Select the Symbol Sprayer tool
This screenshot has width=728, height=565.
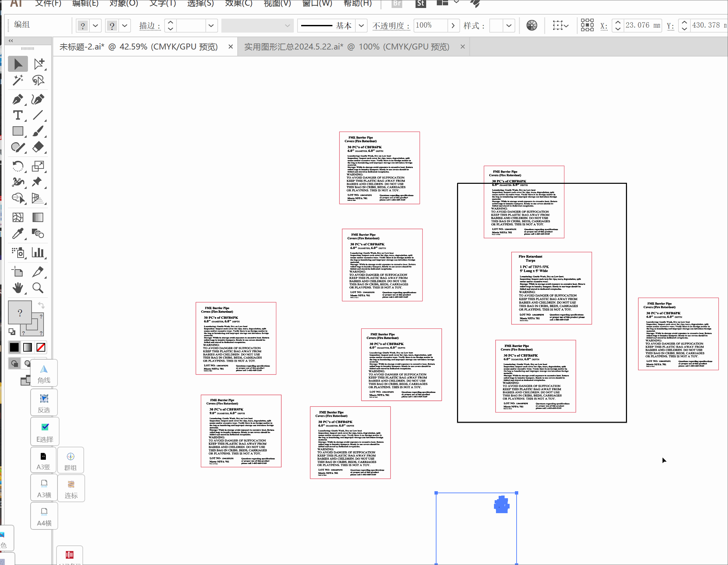tap(18, 253)
